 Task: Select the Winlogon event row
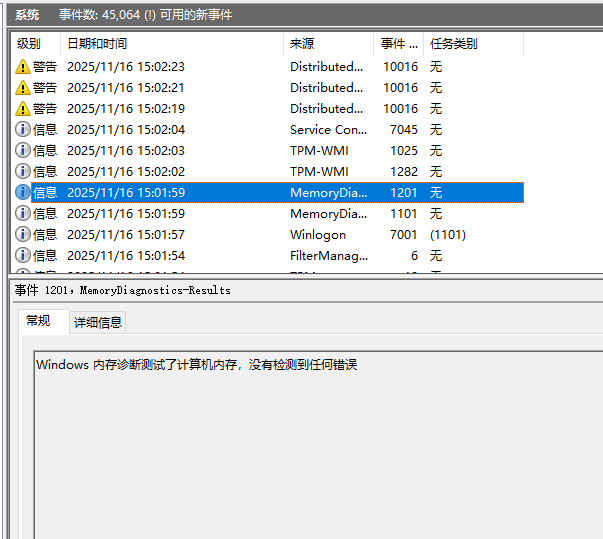(x=269, y=235)
